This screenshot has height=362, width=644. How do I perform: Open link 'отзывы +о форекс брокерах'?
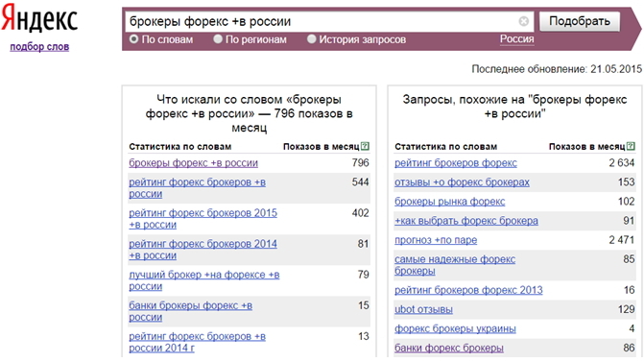coord(462,182)
